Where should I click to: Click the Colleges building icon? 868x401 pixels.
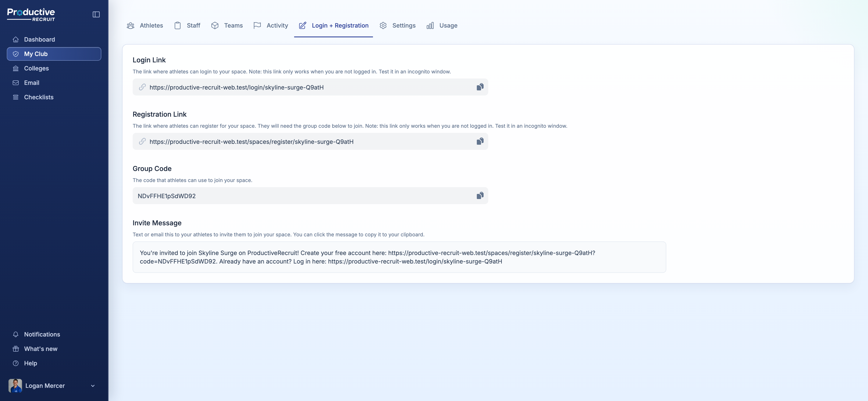click(15, 69)
